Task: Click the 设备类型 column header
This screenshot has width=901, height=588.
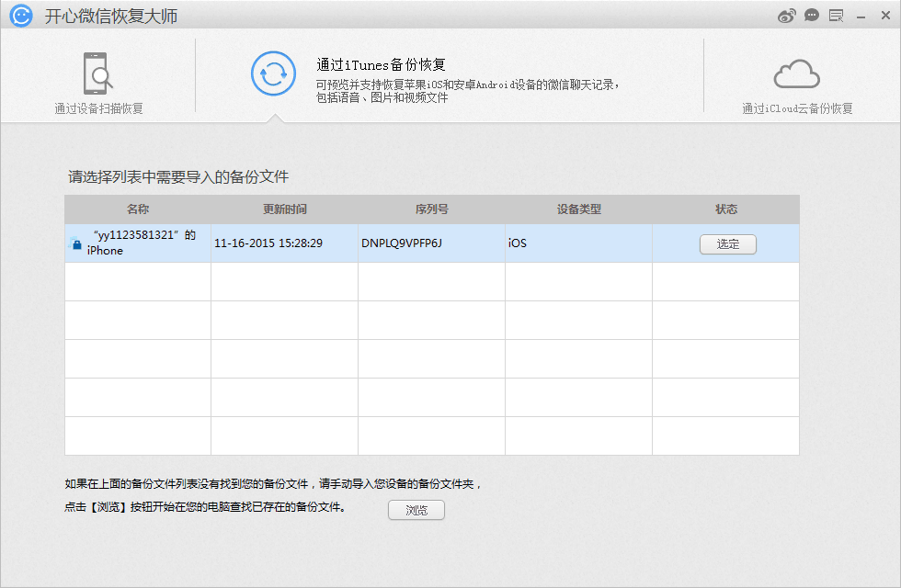Action: (579, 209)
